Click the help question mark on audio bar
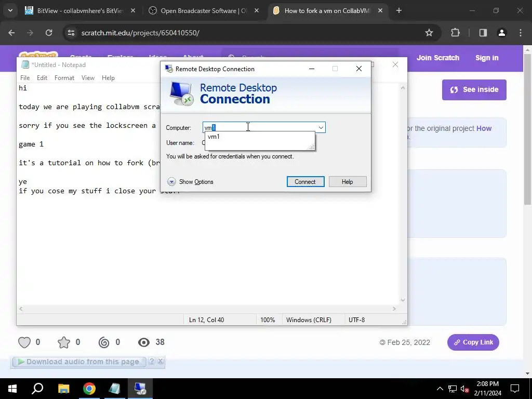Viewport: 532px width, 399px height. click(152, 362)
